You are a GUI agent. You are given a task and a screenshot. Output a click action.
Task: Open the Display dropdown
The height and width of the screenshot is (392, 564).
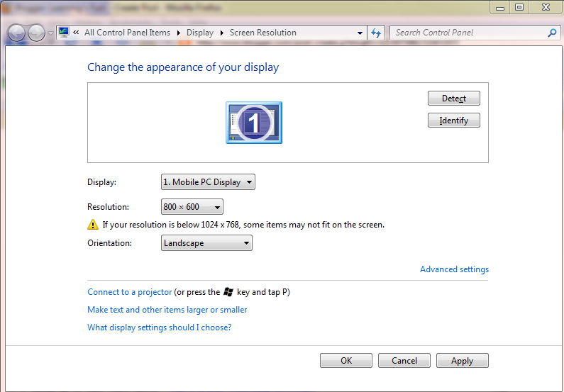pos(208,181)
